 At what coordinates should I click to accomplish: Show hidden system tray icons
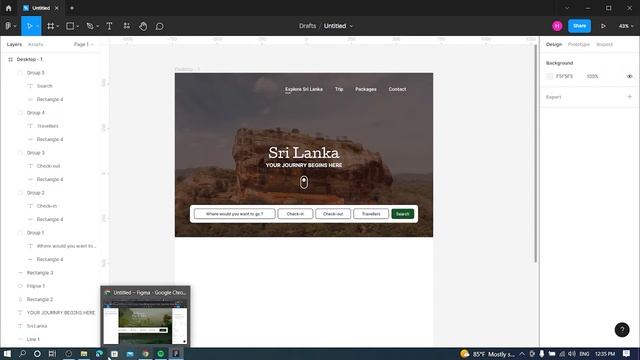tap(522, 353)
